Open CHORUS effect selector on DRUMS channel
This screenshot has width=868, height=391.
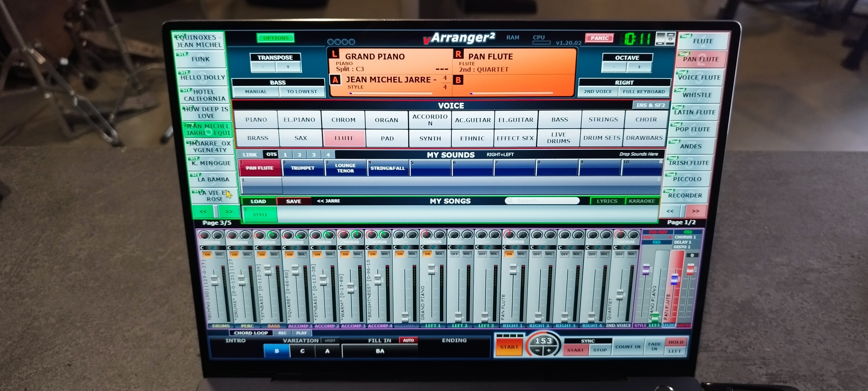point(211,242)
